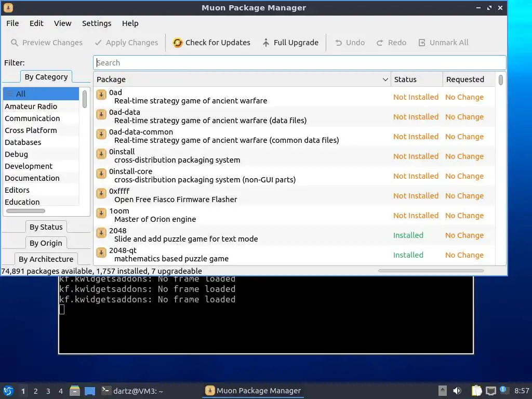
Task: Click the 0install-core package icon
Action: point(101,174)
